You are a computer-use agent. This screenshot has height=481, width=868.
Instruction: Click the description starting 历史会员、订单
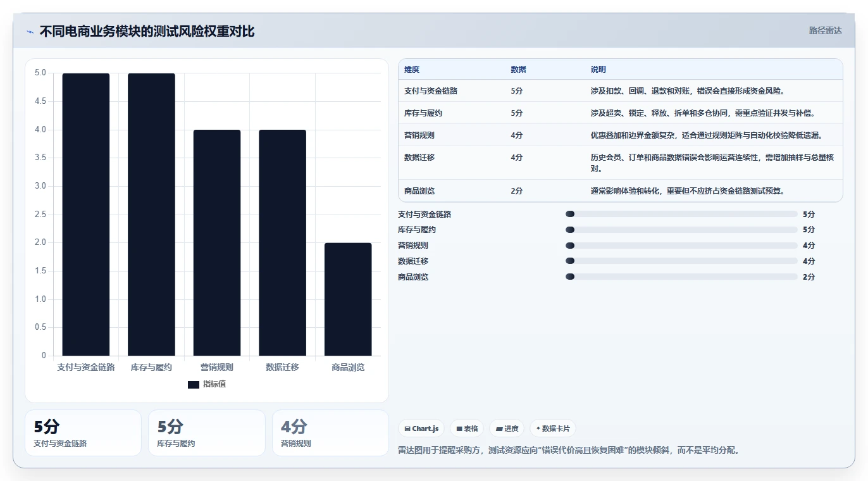(712, 163)
